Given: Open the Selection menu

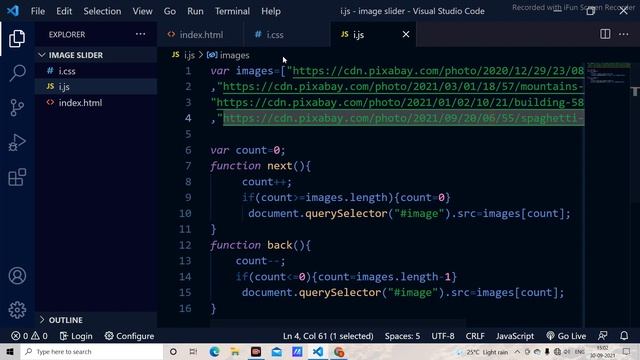Looking at the screenshot, I should [x=102, y=11].
